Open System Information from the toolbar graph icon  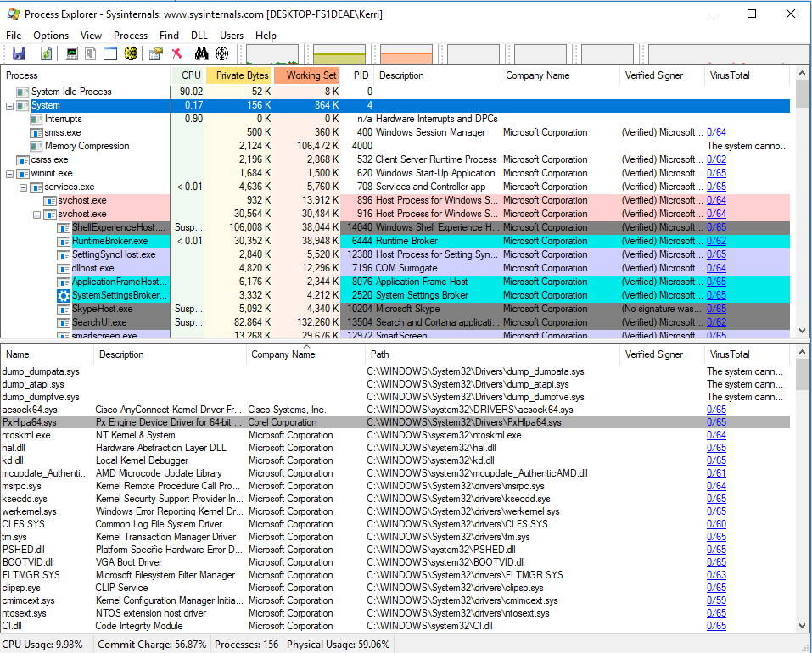[71, 53]
